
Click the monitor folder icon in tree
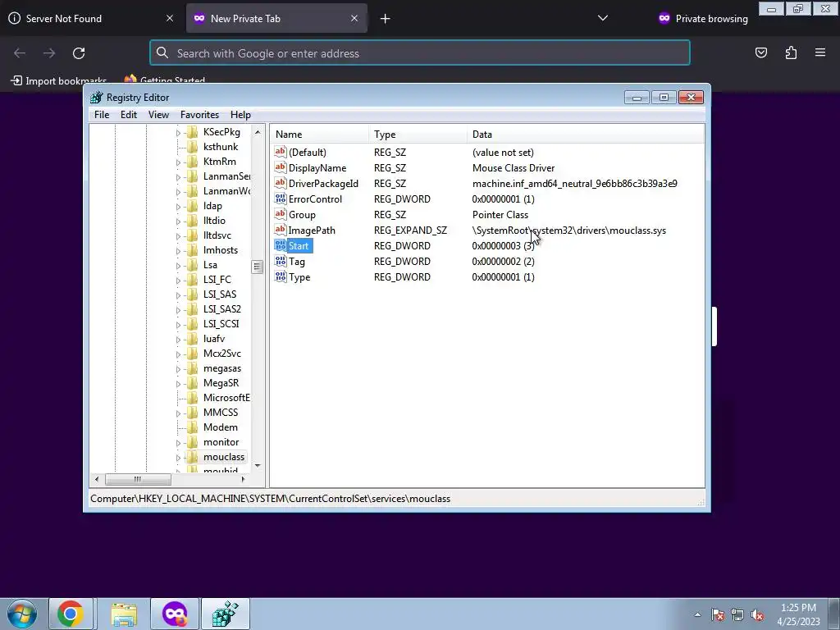[192, 442]
